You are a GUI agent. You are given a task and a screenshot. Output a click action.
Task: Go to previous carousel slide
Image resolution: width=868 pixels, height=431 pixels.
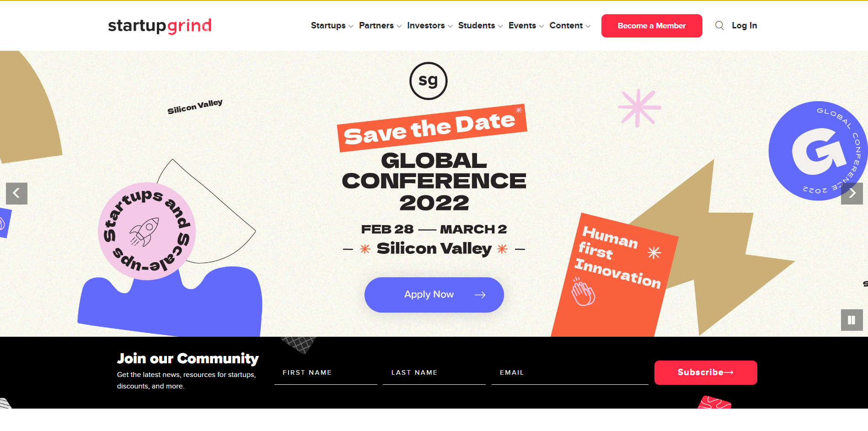pos(16,194)
